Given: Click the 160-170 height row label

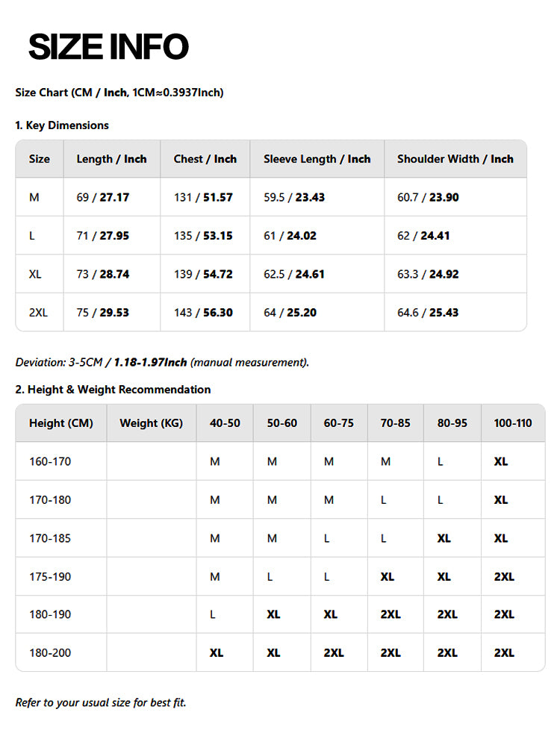Looking at the screenshot, I should click(x=50, y=461).
